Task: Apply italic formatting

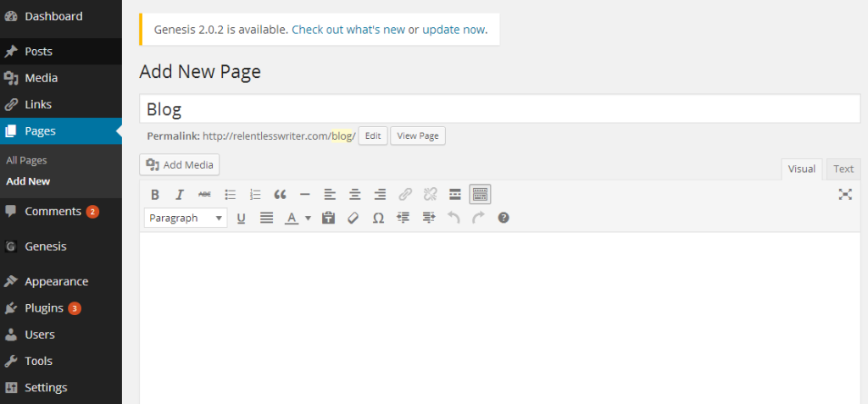Action: (x=180, y=194)
